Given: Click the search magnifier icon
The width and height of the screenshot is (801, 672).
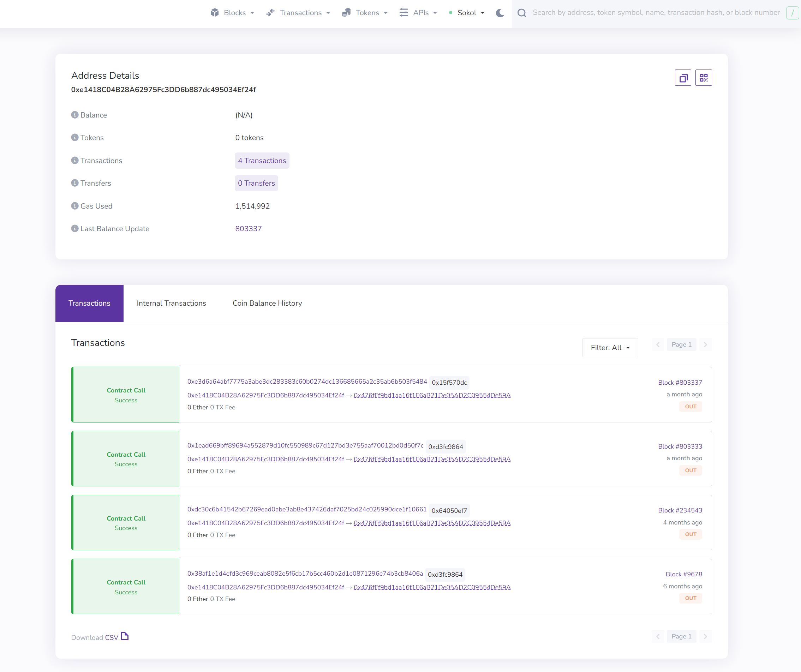Looking at the screenshot, I should coord(521,13).
